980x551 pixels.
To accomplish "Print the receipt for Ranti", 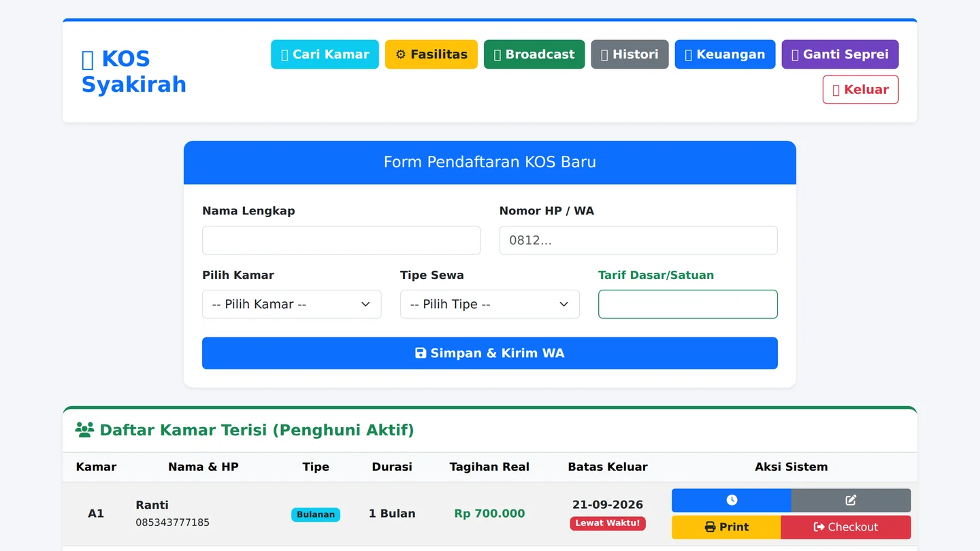I will (726, 527).
